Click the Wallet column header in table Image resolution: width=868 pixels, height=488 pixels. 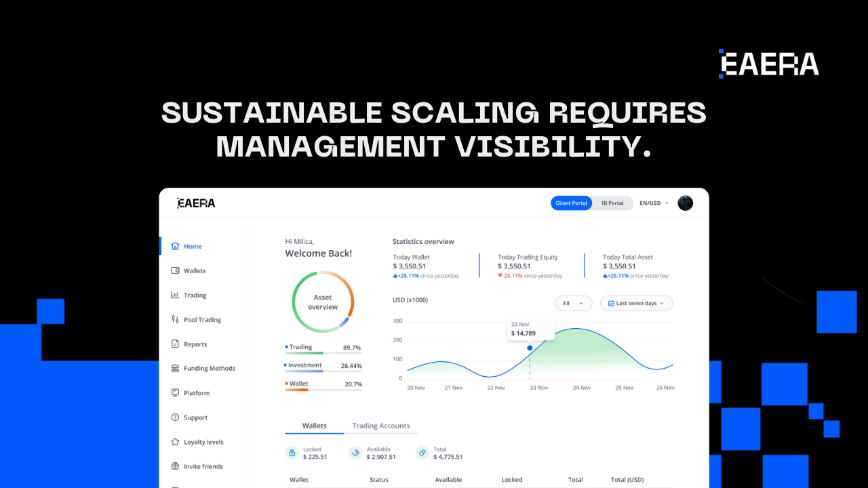pyautogui.click(x=299, y=479)
